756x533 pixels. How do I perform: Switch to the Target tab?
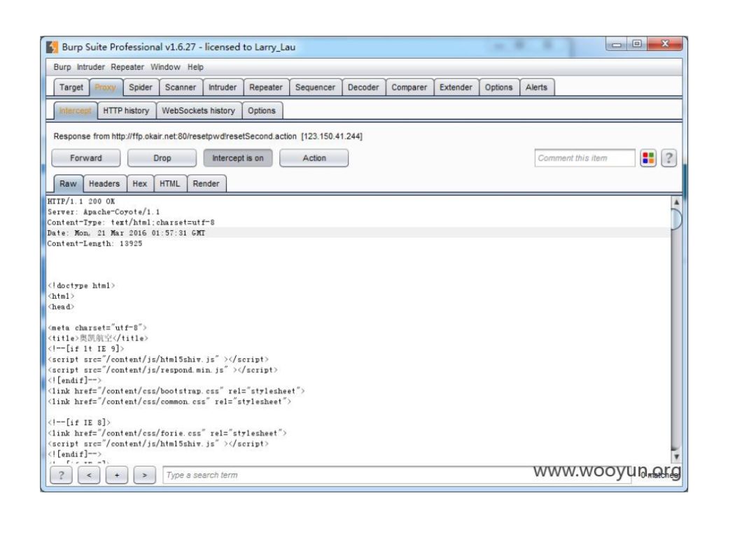click(x=71, y=87)
